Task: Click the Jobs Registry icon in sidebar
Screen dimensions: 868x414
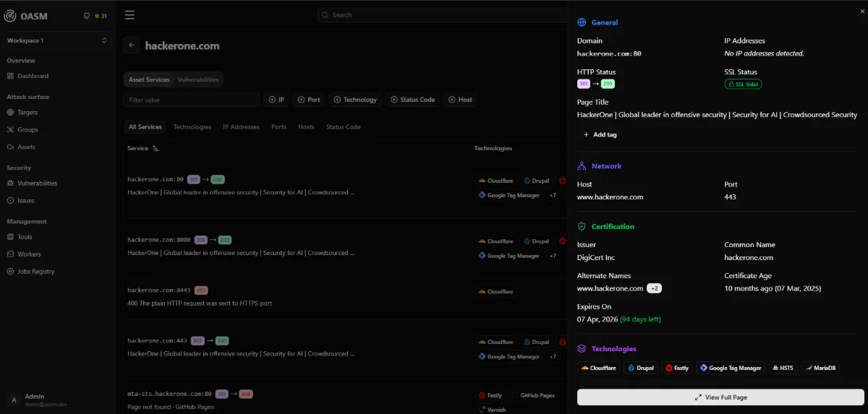Action: coord(10,271)
